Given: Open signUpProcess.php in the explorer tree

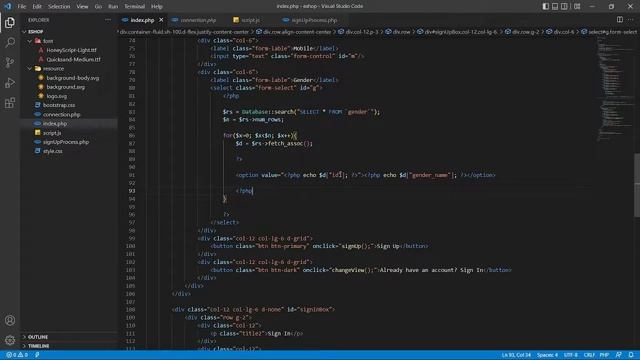Looking at the screenshot, I should pos(69,142).
